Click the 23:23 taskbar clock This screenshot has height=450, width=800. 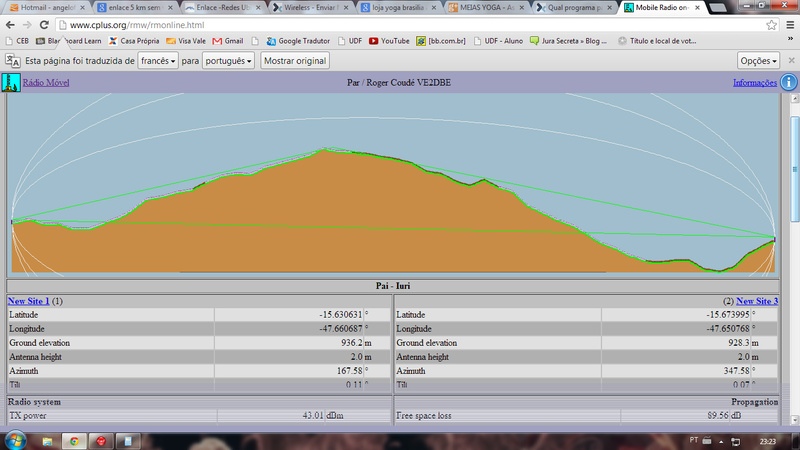click(767, 441)
